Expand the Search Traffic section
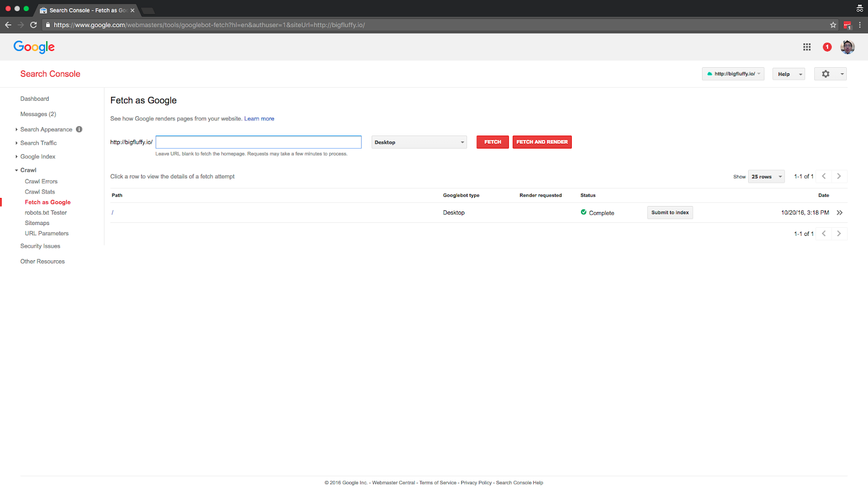The height and width of the screenshot is (488, 868). coord(17,143)
